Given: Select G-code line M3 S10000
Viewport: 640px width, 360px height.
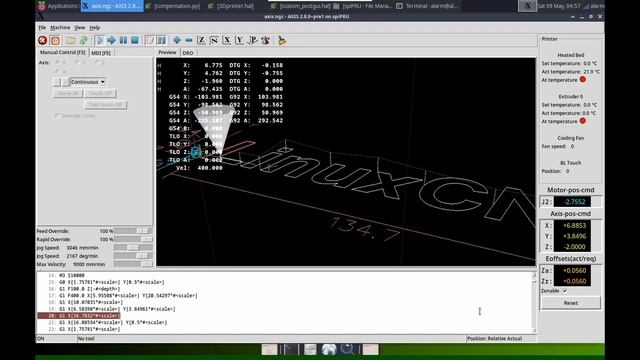Looking at the screenshot, I should point(72,276).
